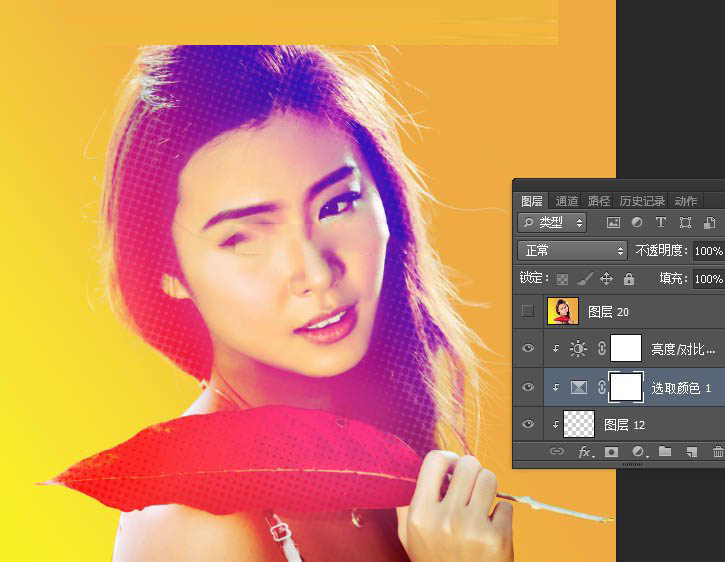This screenshot has height=562, width=725.
Task: Hide the 亮度/对比 adjustment layer
Action: click(528, 348)
